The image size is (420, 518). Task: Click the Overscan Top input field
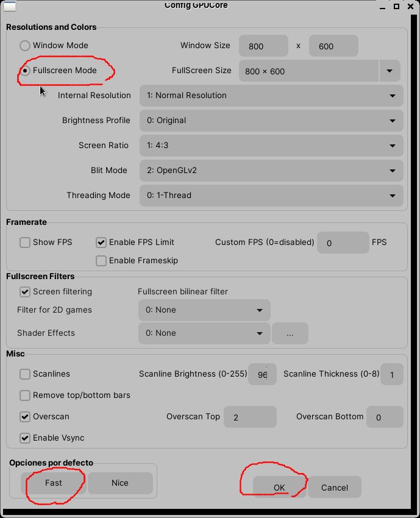click(x=250, y=417)
